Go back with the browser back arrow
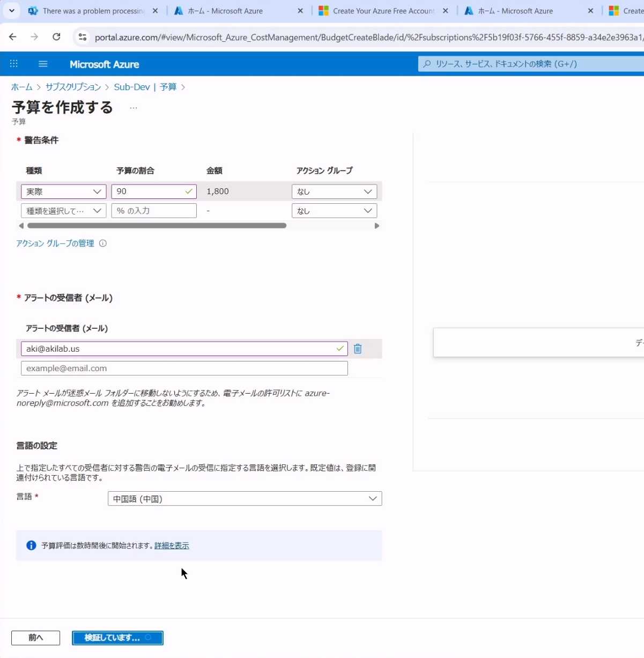 [13, 37]
